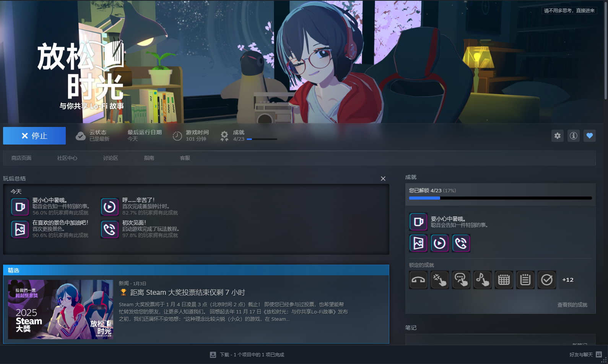Screen dimensions: 608x364
Task: Open 好友与聊天 friends and chat
Action: tap(581, 355)
